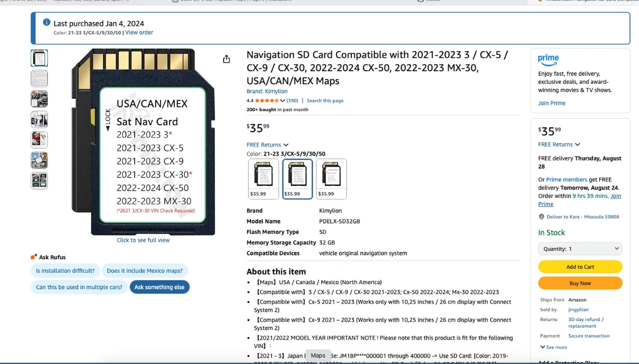
Task: Click the Prime logo in sidebar
Action: pos(548,60)
